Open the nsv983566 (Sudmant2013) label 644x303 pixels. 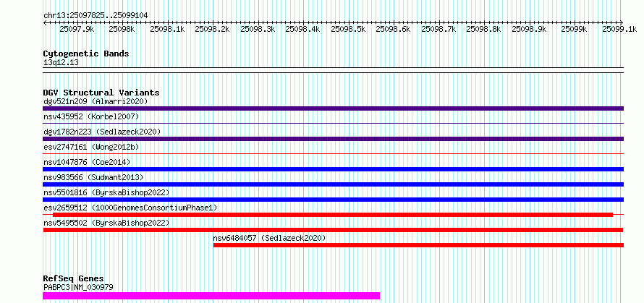[x=93, y=177]
